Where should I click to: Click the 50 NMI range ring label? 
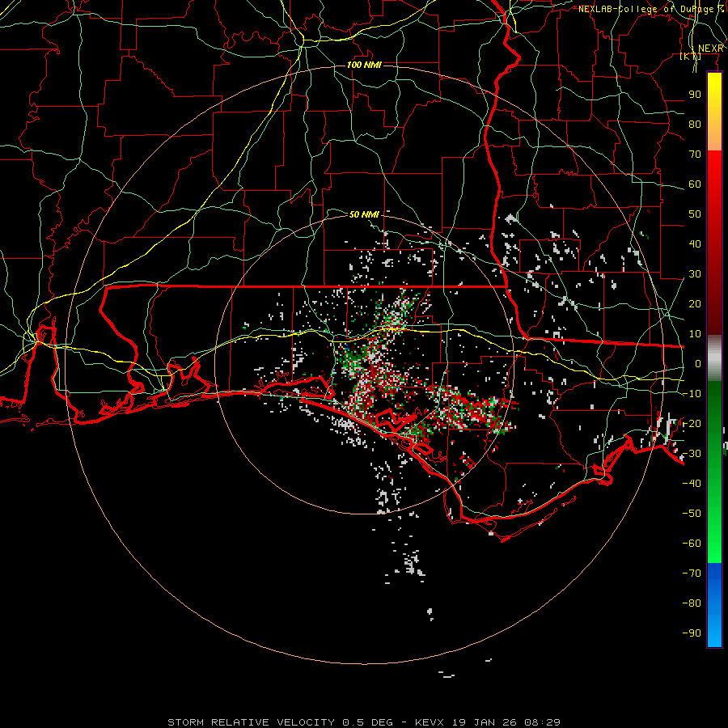(x=364, y=214)
